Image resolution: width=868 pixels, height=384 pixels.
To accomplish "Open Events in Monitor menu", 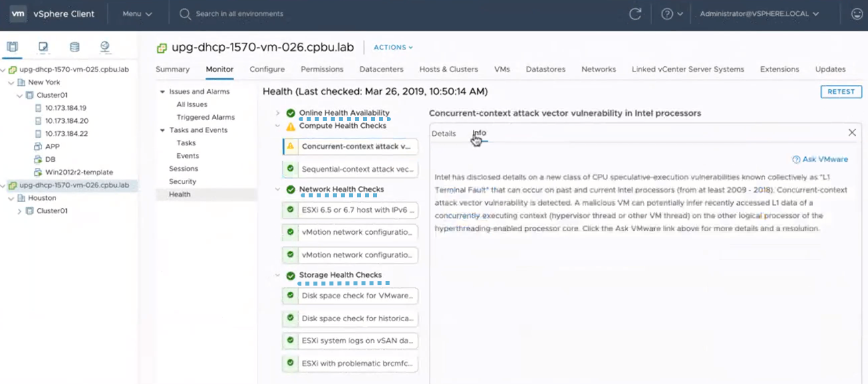I will coord(188,156).
